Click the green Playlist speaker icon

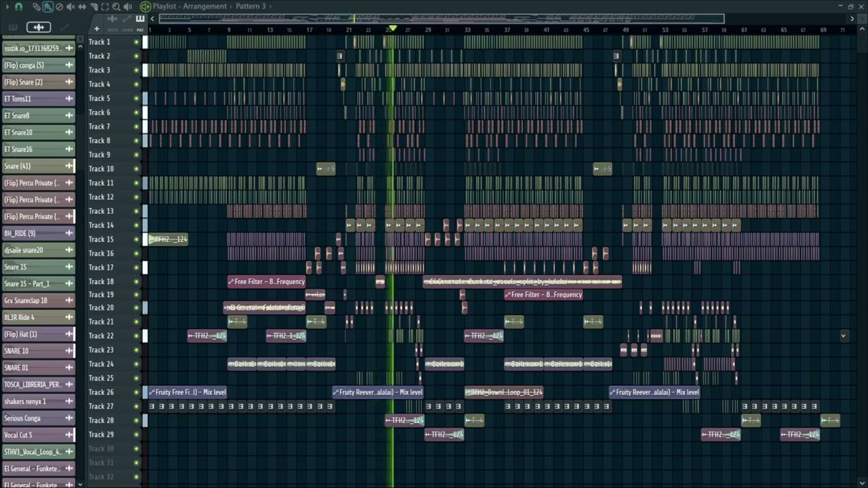pyautogui.click(x=145, y=6)
